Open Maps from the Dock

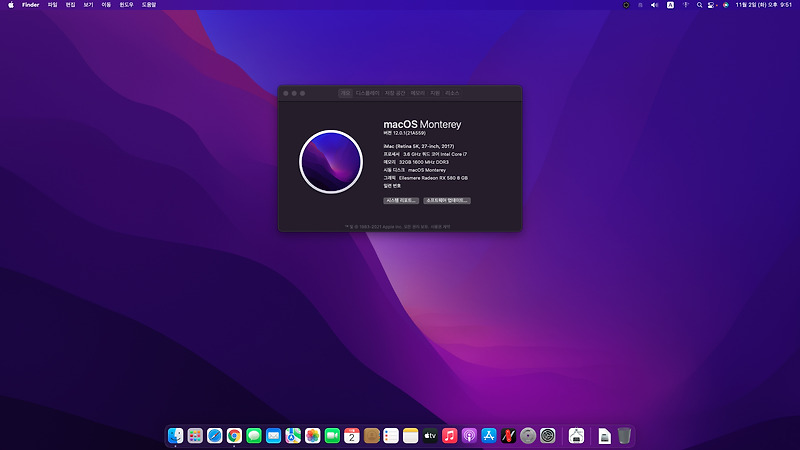[x=293, y=436]
